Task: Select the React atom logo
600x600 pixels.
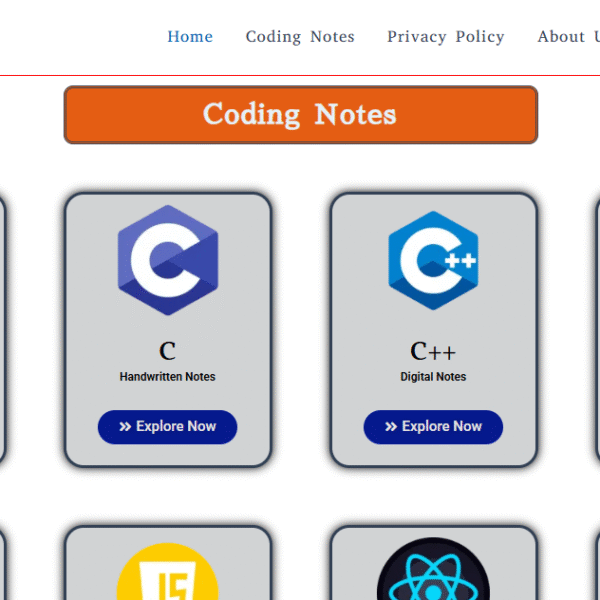Action: point(433,570)
